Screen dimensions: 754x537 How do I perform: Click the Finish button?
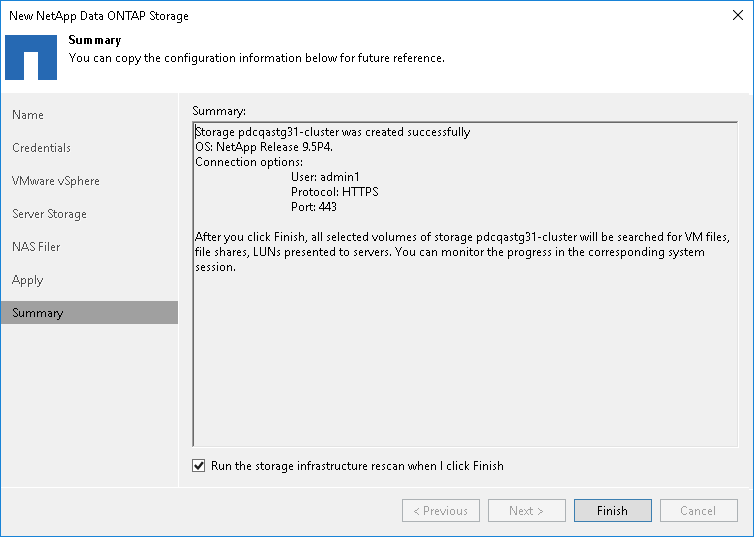(613, 511)
